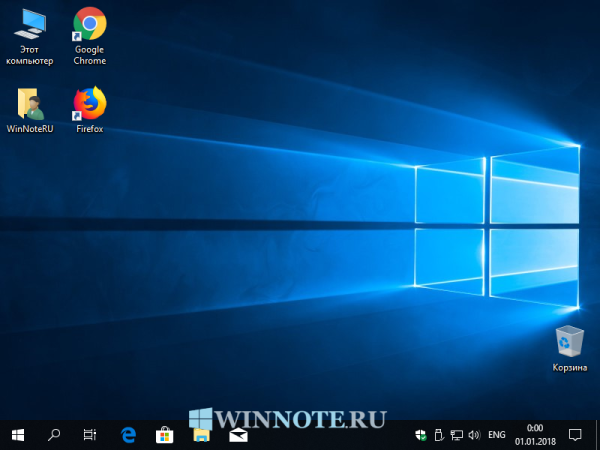Screen dimensions: 600x450
Task: Open File Explorer from the taskbar
Action: [201, 435]
